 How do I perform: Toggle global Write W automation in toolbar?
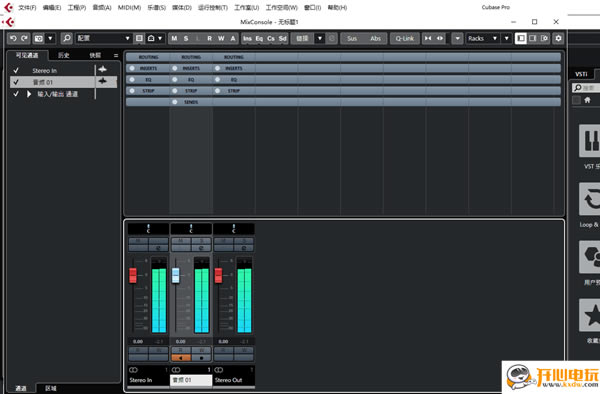[x=221, y=38]
